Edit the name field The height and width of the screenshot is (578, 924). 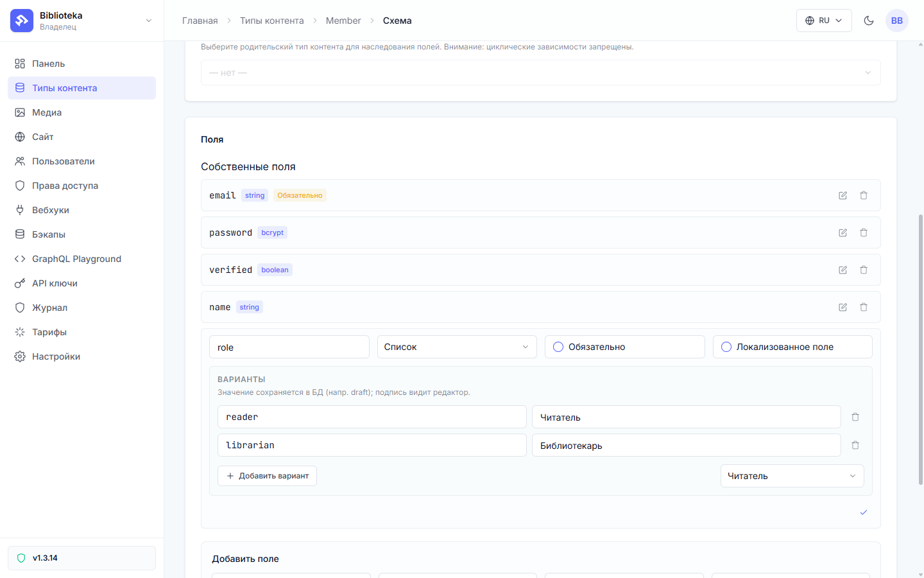coord(843,307)
